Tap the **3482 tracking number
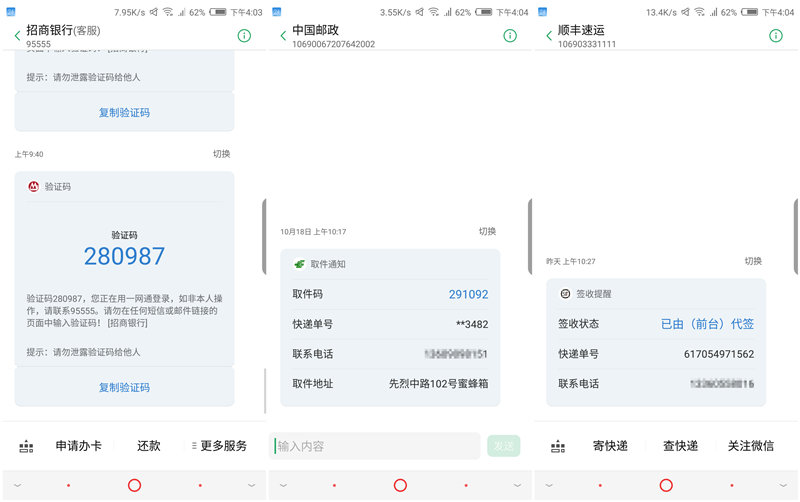800x502 pixels. pos(472,324)
